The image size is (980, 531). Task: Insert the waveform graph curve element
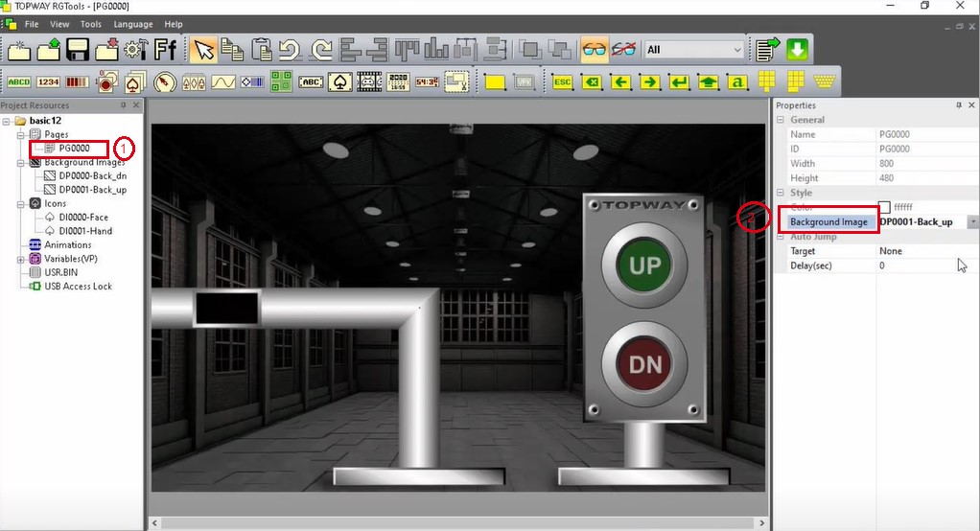tap(223, 82)
